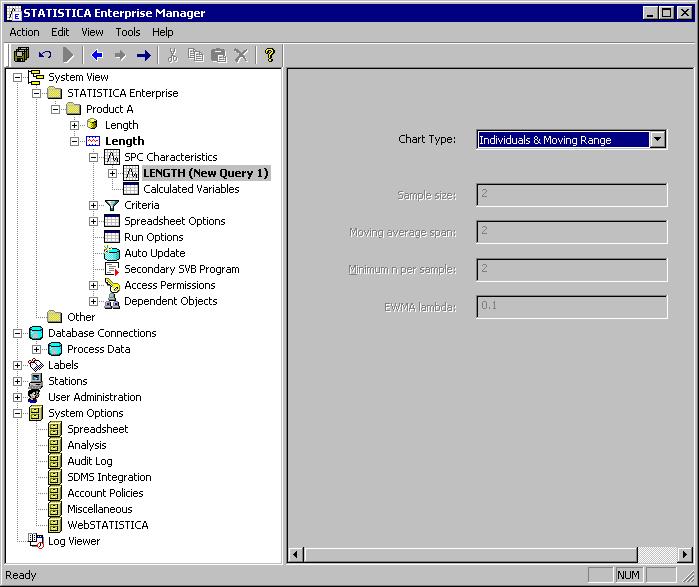The width and height of the screenshot is (699, 587).
Task: Select Account Policies option
Action: [x=105, y=493]
